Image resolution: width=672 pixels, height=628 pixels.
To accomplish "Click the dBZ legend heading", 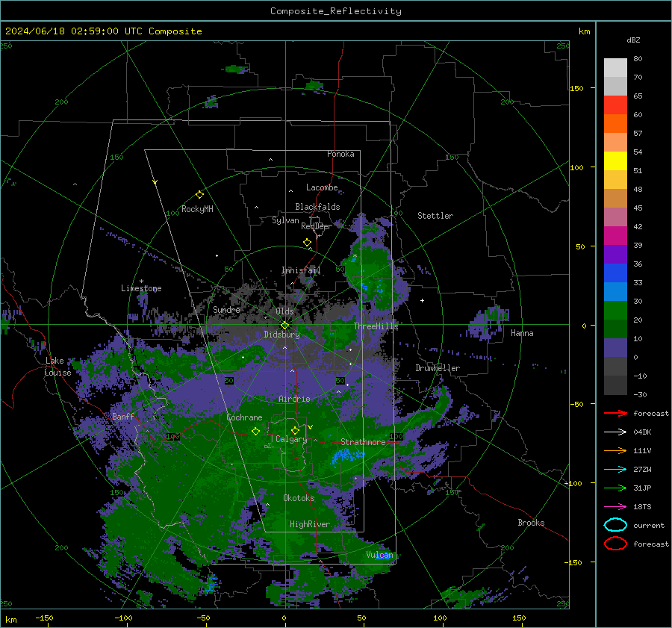I will coord(633,40).
